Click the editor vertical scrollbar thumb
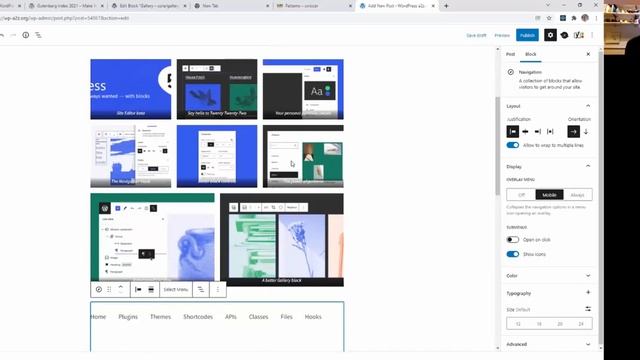Image resolution: width=640 pixels, height=360 pixels. pyautogui.click(x=498, y=146)
